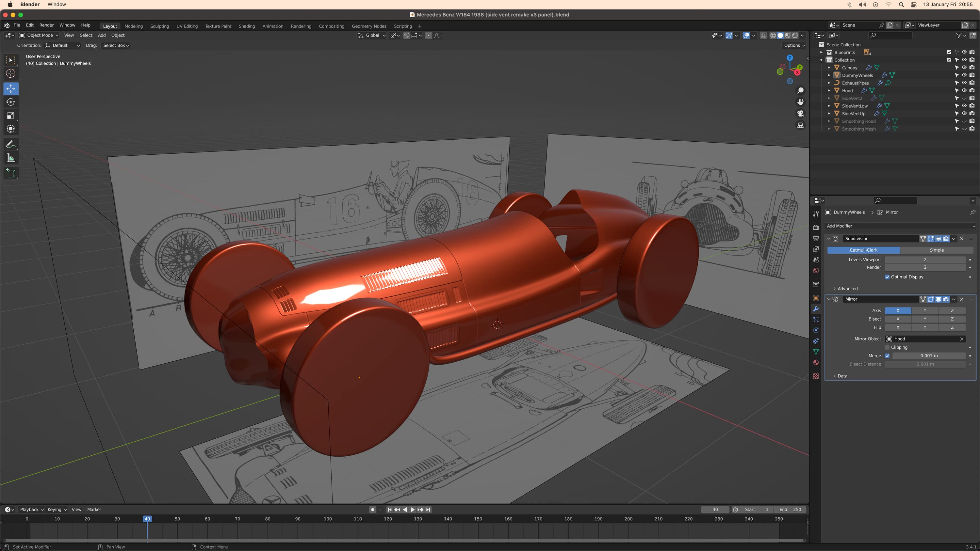Viewport: 980px width, 551px height.
Task: Switch perspective/orthographic grid icon
Action: point(800,125)
